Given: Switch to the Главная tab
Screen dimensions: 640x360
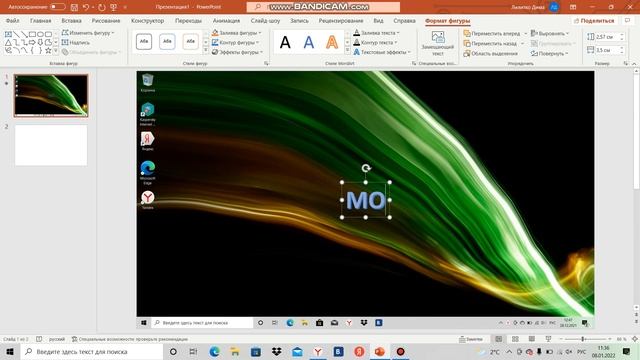Looking at the screenshot, I should click(40, 20).
